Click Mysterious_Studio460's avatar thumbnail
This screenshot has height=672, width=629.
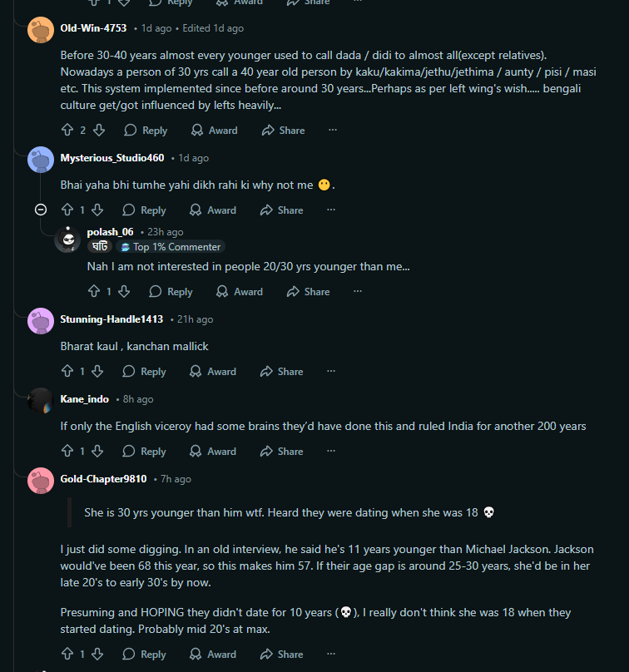click(41, 159)
